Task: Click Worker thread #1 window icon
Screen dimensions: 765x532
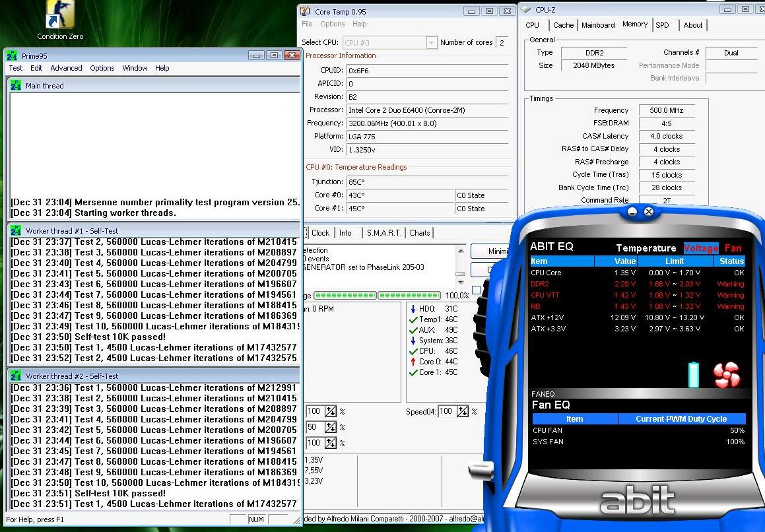Action: [x=16, y=230]
